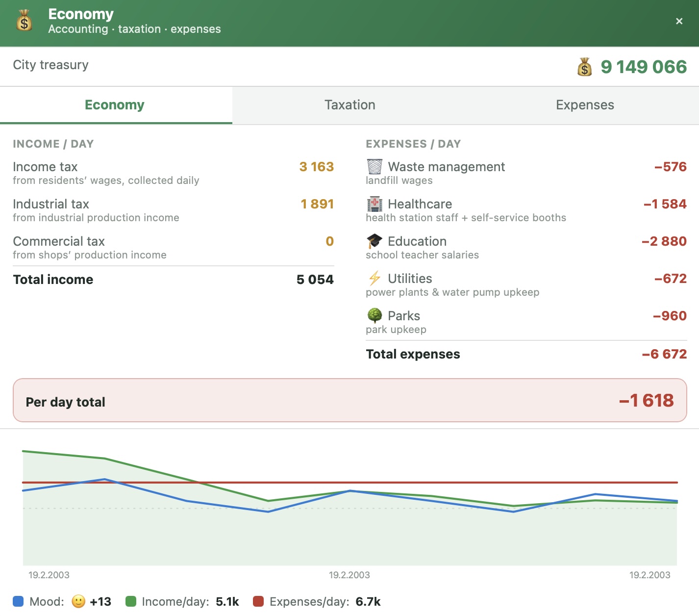This screenshot has width=699, height=616.
Task: Toggle the red Expenses/day legend swatch
Action: pyautogui.click(x=258, y=601)
